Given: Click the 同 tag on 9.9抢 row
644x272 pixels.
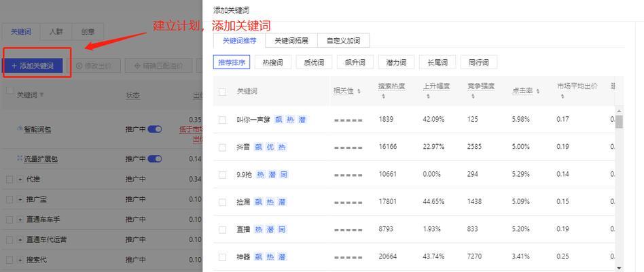Looking at the screenshot, I should tap(284, 174).
